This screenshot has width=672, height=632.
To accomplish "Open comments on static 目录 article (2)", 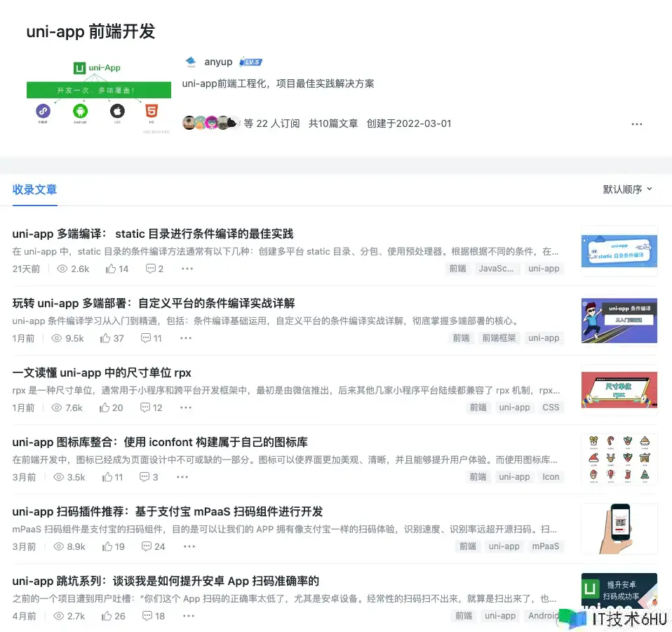I will pyautogui.click(x=155, y=269).
